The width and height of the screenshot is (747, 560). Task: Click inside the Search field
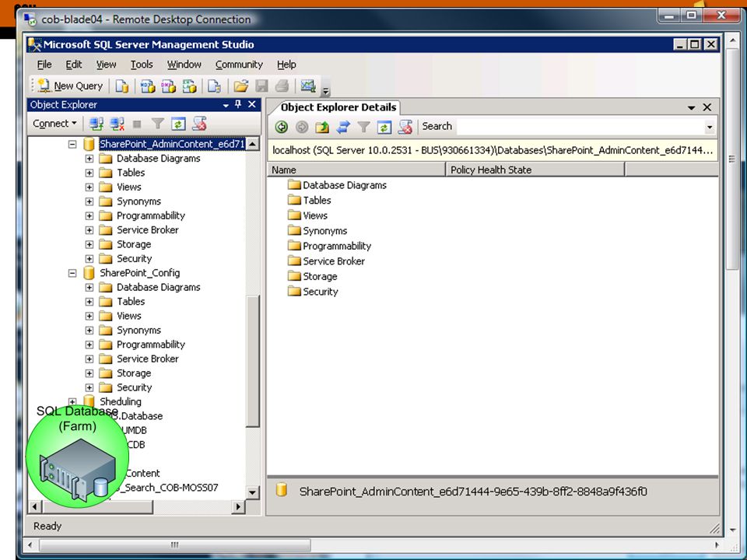(x=580, y=127)
